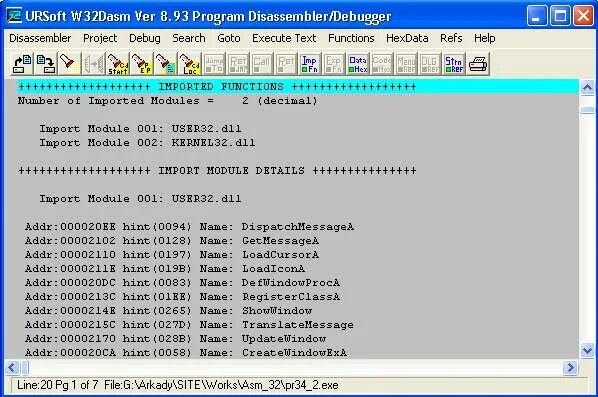Click the Open File to Disassemble icon
Viewport: 598px width, 397px height.
pos(22,64)
